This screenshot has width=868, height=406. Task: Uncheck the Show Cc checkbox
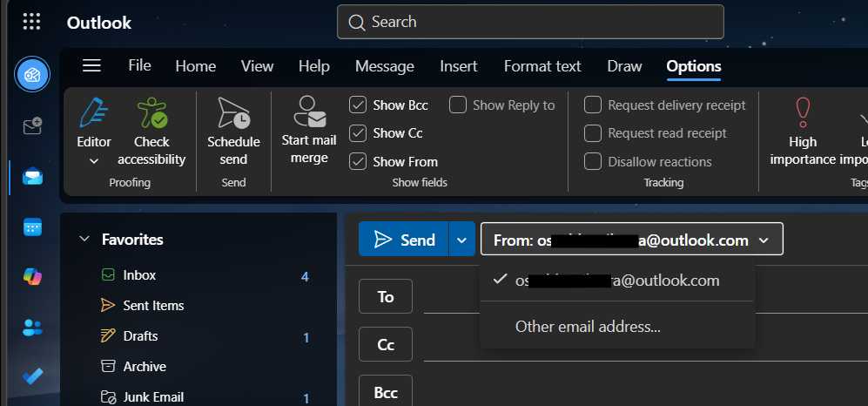point(358,133)
